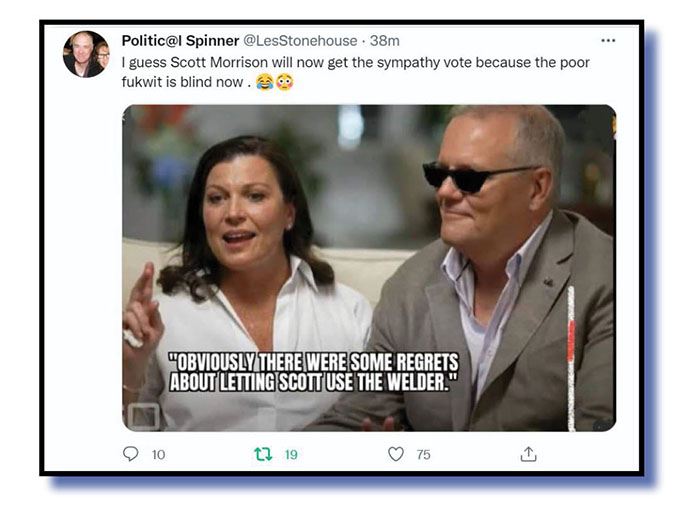Click the Politic@l Spinner profile avatar

pyautogui.click(x=86, y=54)
